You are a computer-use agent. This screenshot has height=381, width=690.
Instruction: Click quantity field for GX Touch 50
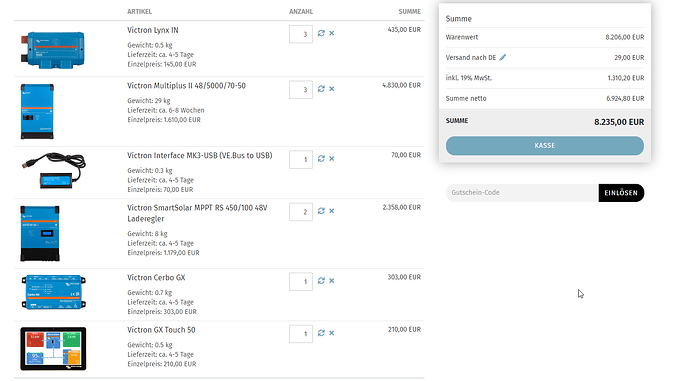(301, 334)
